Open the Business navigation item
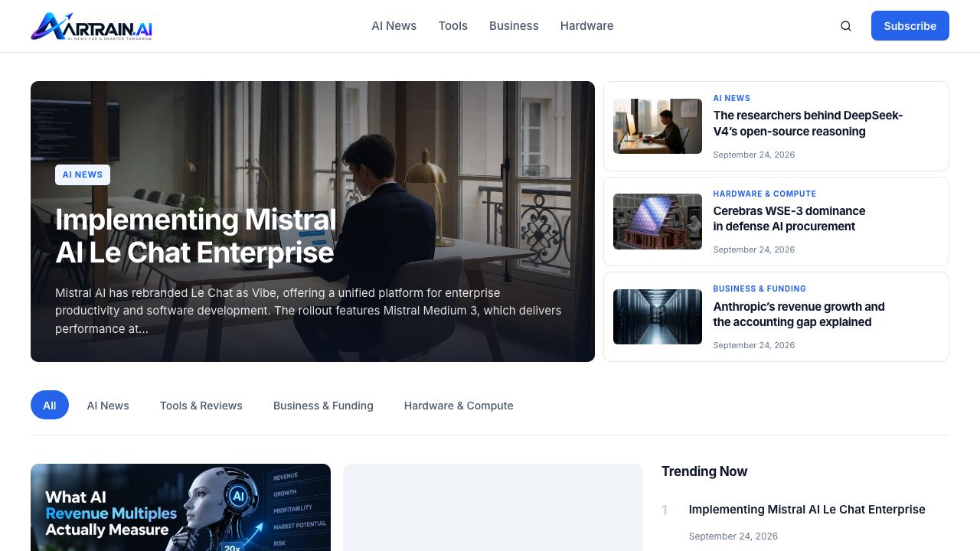 [x=514, y=26]
